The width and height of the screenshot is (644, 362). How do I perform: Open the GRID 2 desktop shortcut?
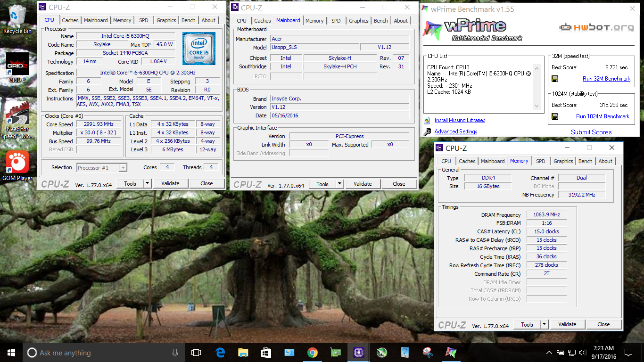pyautogui.click(x=17, y=67)
